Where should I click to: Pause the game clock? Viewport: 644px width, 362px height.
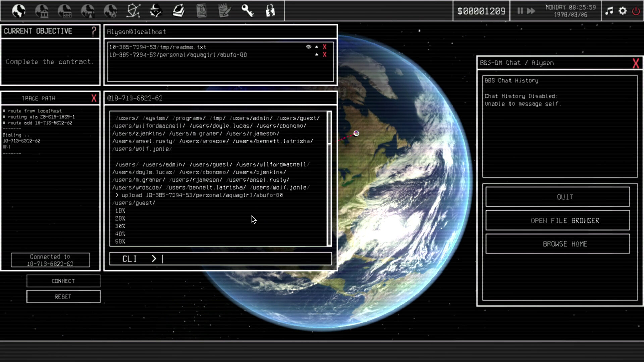coord(520,11)
